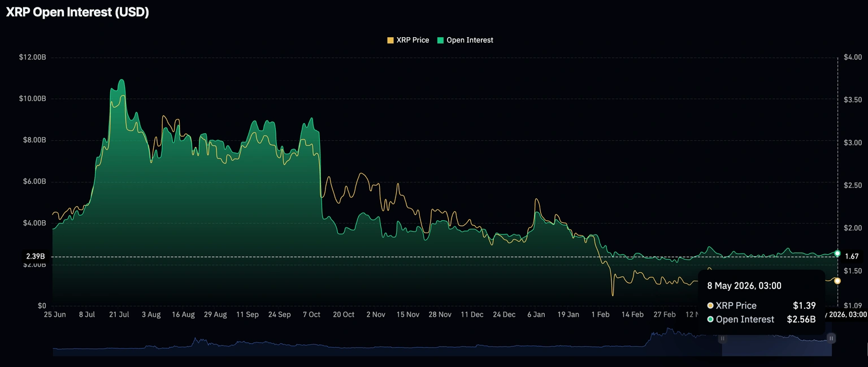Click the 3 Aug date label
Screen dimensions: 868x367
150,314
